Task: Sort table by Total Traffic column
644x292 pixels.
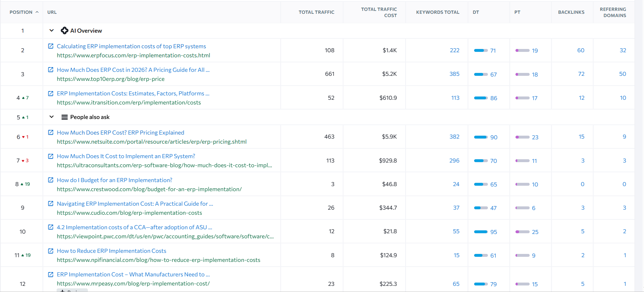Action: [316, 12]
